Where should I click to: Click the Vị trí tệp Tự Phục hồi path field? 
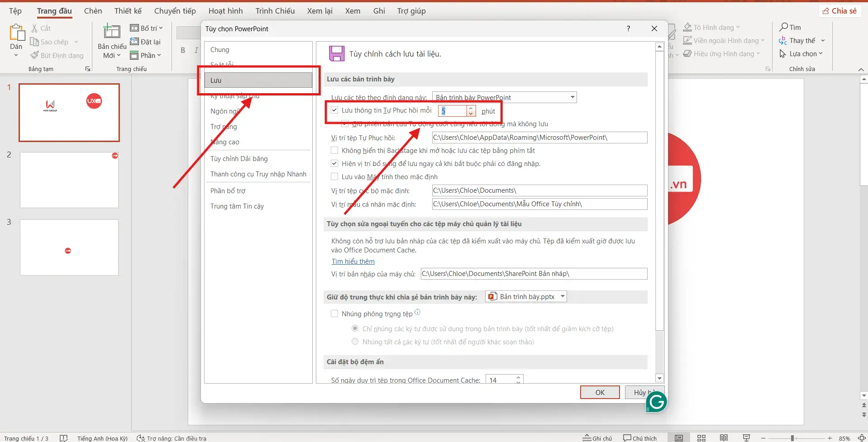click(539, 138)
